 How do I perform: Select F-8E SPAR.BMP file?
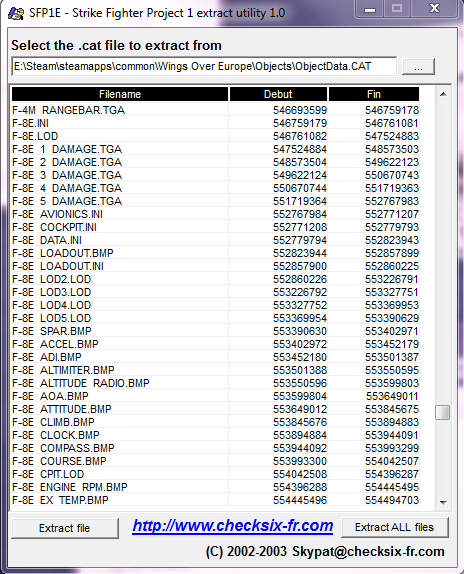215,331
